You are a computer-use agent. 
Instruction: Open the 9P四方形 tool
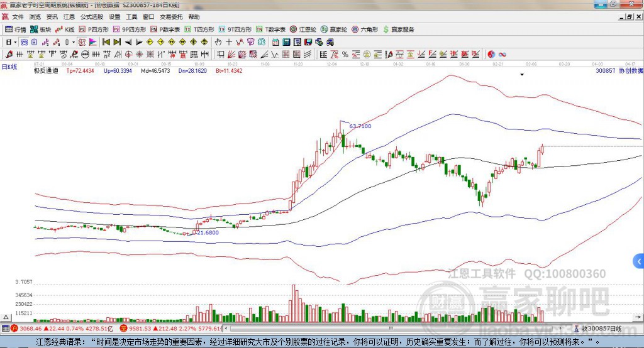pyautogui.click(x=130, y=30)
